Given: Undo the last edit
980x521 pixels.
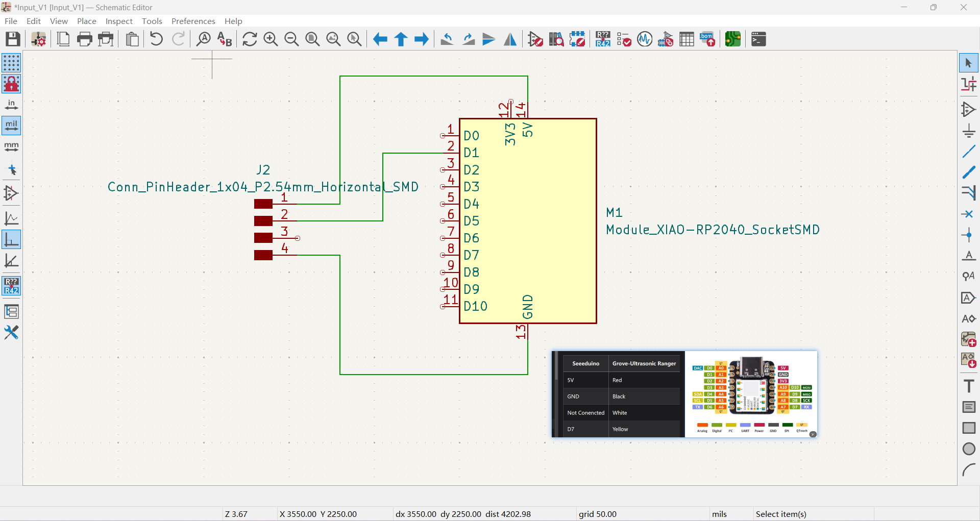Looking at the screenshot, I should (157, 39).
